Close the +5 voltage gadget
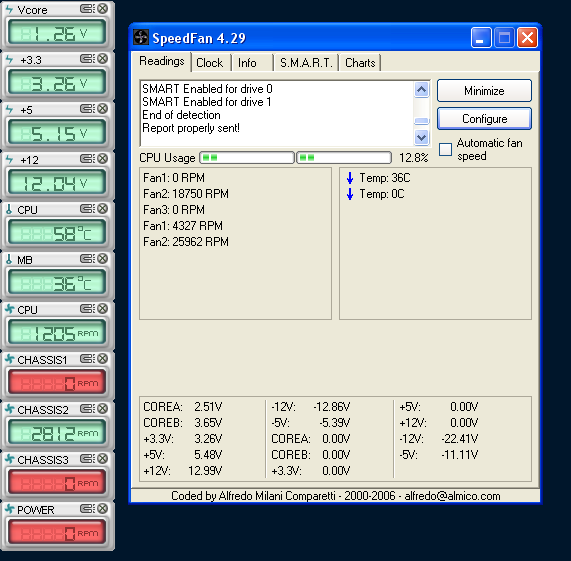Image resolution: width=571 pixels, height=561 pixels. [x=103, y=108]
